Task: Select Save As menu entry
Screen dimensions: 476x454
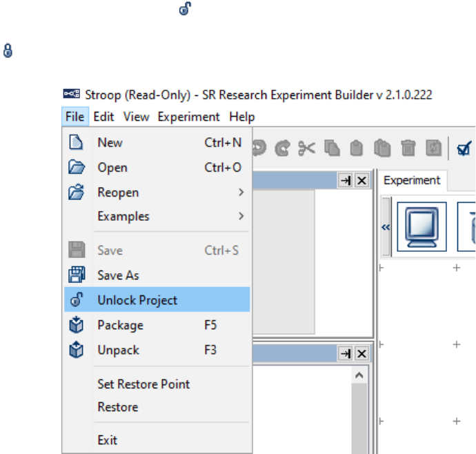Action: [157, 275]
